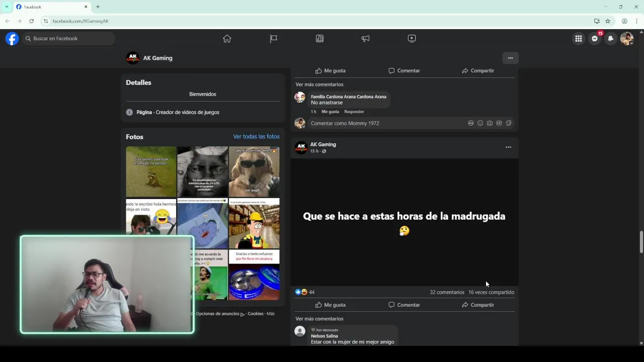This screenshot has height=362, width=644.
Task: Click Compartir under the madrugada post
Action: point(478,305)
